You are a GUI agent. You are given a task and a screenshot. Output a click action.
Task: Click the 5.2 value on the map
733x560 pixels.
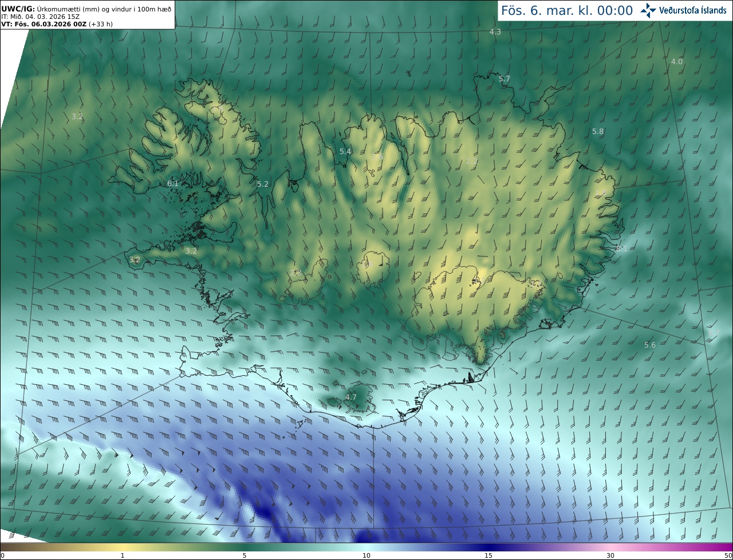tap(263, 184)
